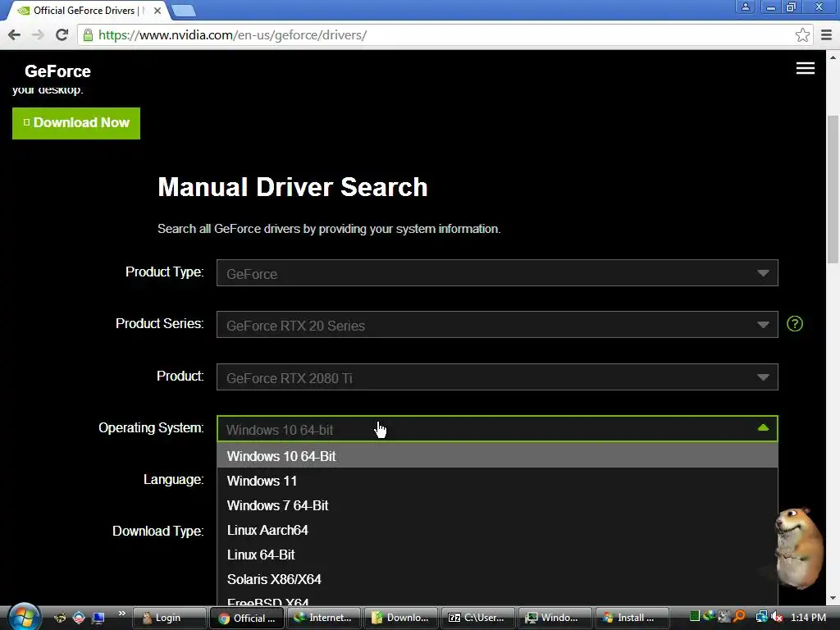Click the green Download Now button
The width and height of the screenshot is (840, 630).
tap(76, 123)
